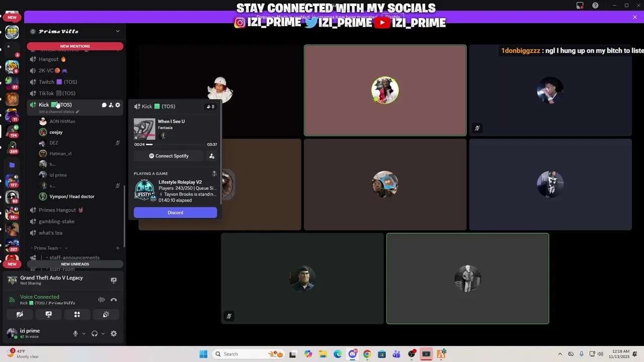Screen dimensions: 644x362
Task: Open Microsoft Edge from taskbar
Action: (338, 354)
